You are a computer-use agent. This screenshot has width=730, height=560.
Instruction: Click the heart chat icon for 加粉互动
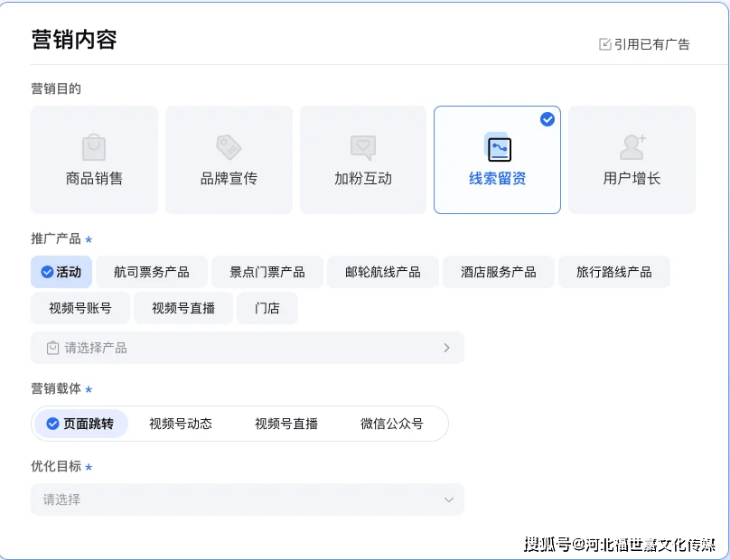pyautogui.click(x=363, y=147)
